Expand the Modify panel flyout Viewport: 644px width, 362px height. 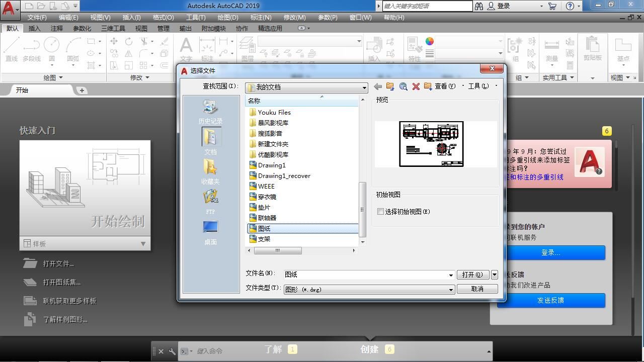pyautogui.click(x=140, y=77)
